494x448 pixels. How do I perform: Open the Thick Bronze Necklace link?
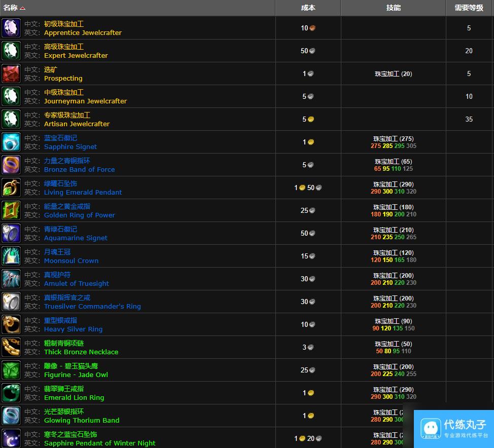tap(81, 352)
